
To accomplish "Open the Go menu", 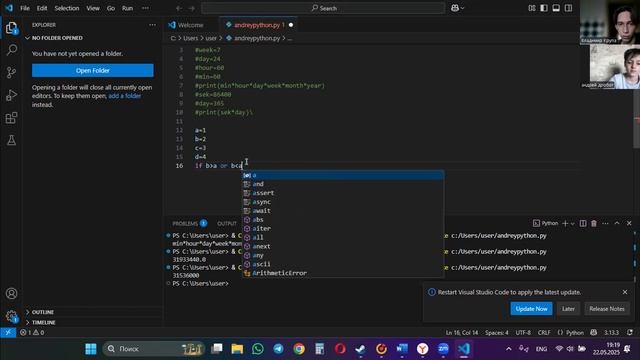I will [x=111, y=8].
